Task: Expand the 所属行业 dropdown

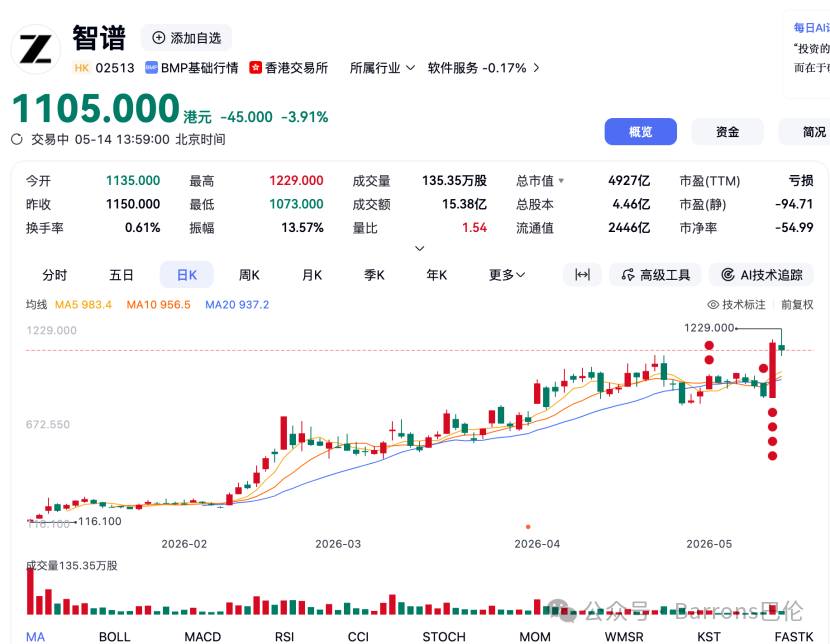Action: (x=382, y=68)
